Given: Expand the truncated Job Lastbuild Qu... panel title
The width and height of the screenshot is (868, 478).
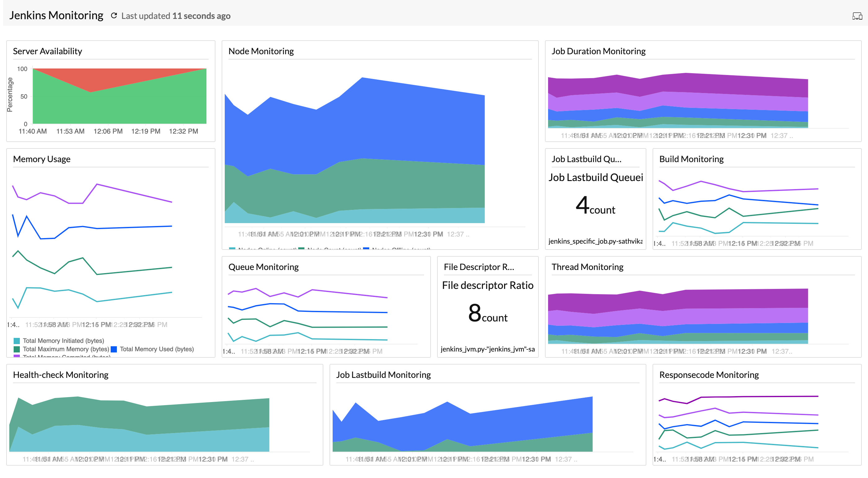Looking at the screenshot, I should click(586, 159).
